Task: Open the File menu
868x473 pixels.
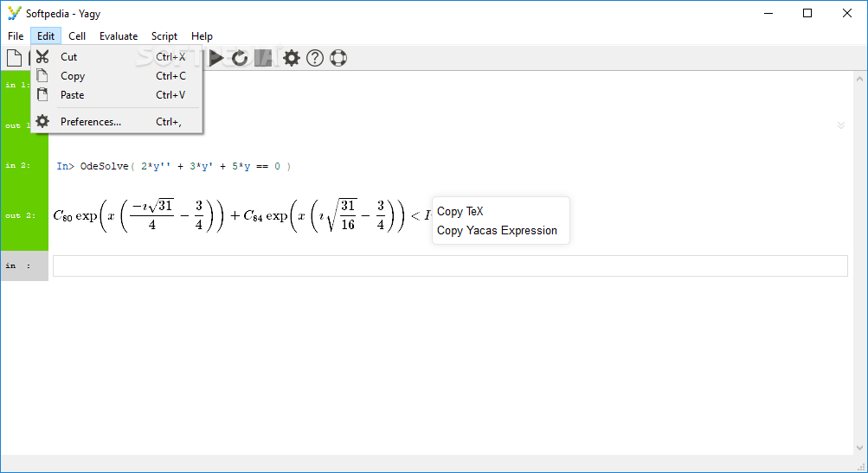Action: [16, 36]
